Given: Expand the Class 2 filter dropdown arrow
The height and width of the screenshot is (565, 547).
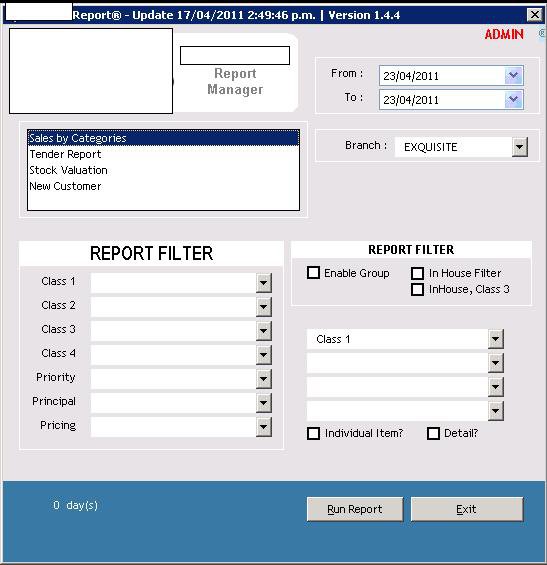Looking at the screenshot, I should 264,307.
